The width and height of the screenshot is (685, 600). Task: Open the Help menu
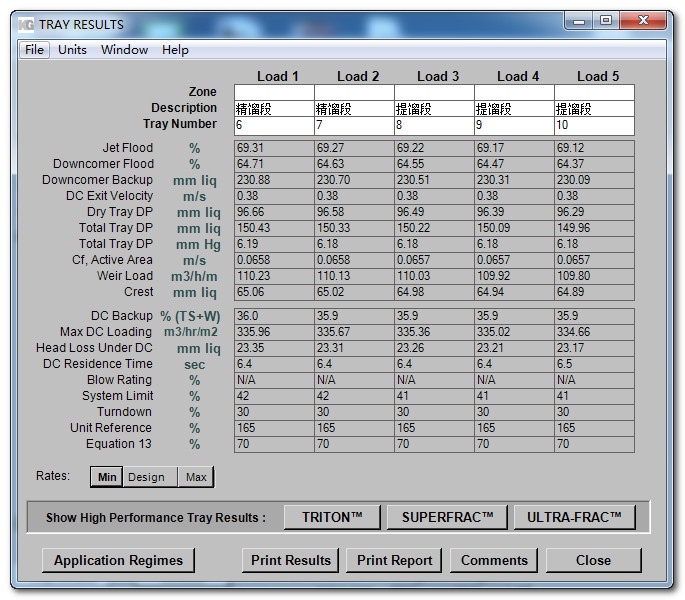pyautogui.click(x=175, y=50)
